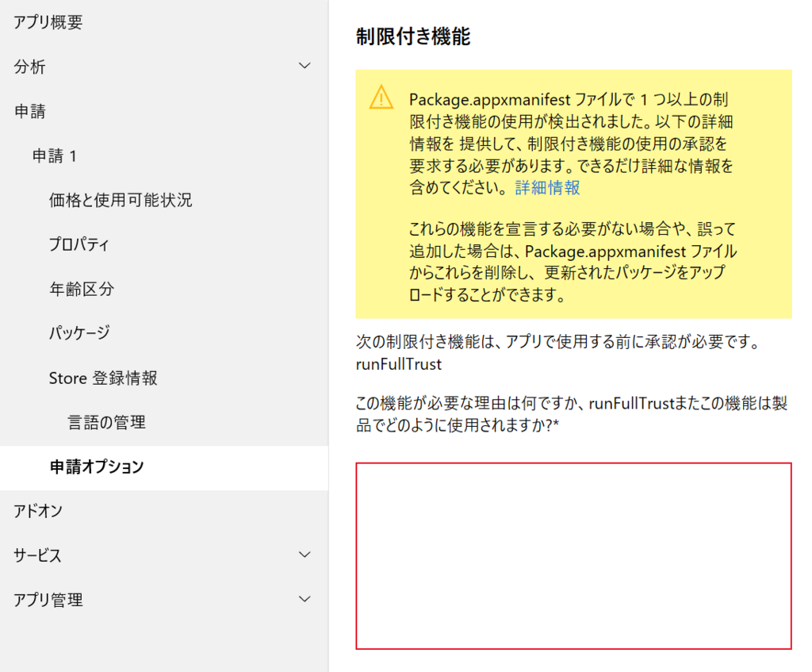This screenshot has height=672, width=812.
Task: Select サービス in the sidebar
Action: [x=37, y=555]
